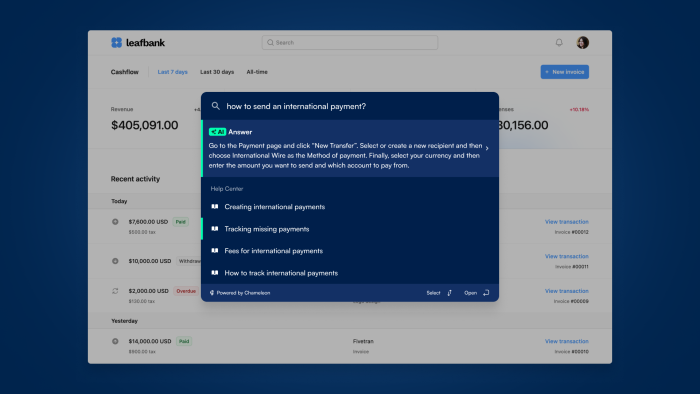Open View transaction for invoice #00010
Screen dimensions: 700x394
pos(567,341)
